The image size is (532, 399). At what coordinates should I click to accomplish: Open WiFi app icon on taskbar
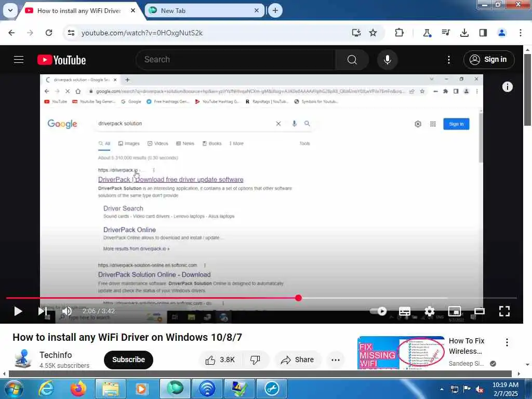[x=207, y=389]
